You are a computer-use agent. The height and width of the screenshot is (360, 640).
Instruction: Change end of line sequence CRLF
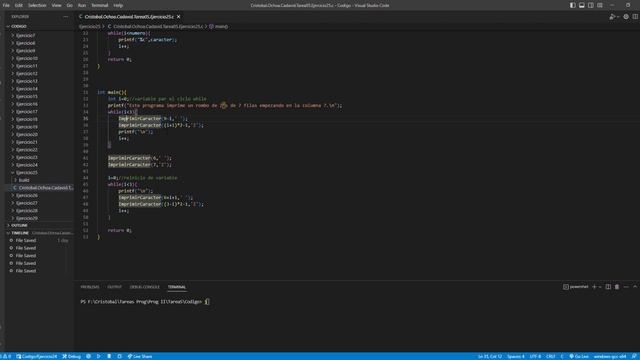[x=551, y=356]
